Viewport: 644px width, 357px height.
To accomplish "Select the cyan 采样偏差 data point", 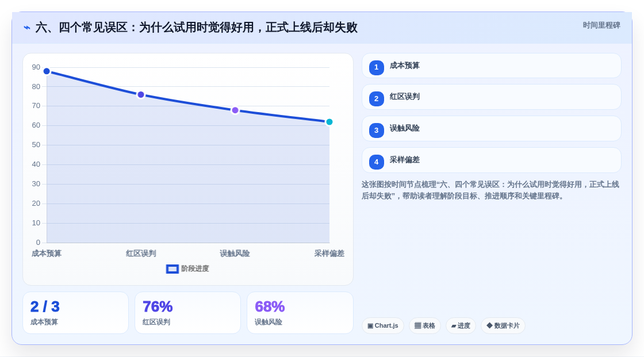I will click(x=329, y=122).
